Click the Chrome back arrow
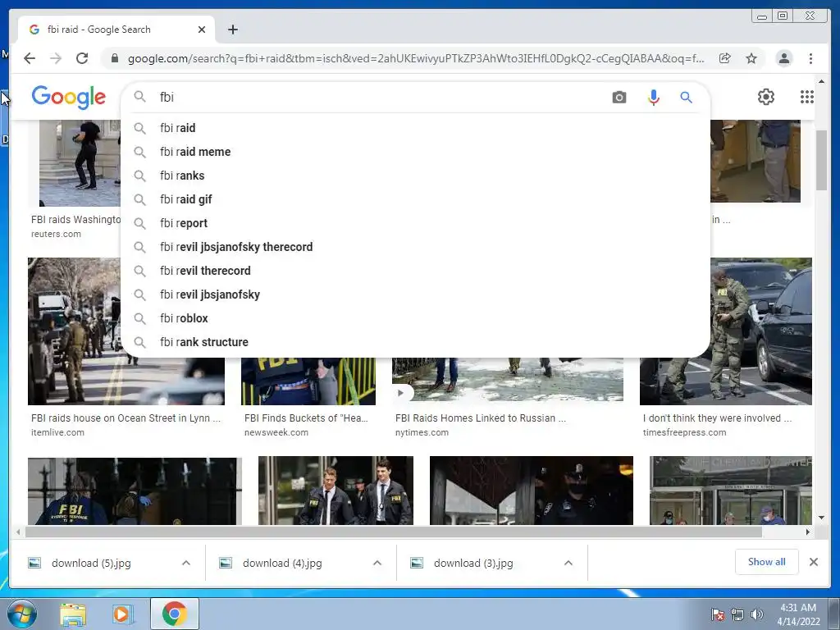This screenshot has height=630, width=840. (30, 58)
